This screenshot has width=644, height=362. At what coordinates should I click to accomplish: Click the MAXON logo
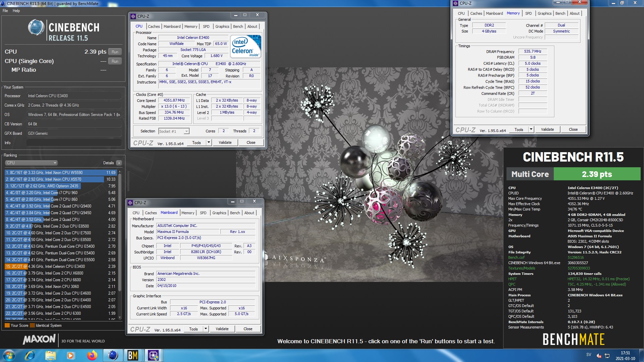pos(39,340)
